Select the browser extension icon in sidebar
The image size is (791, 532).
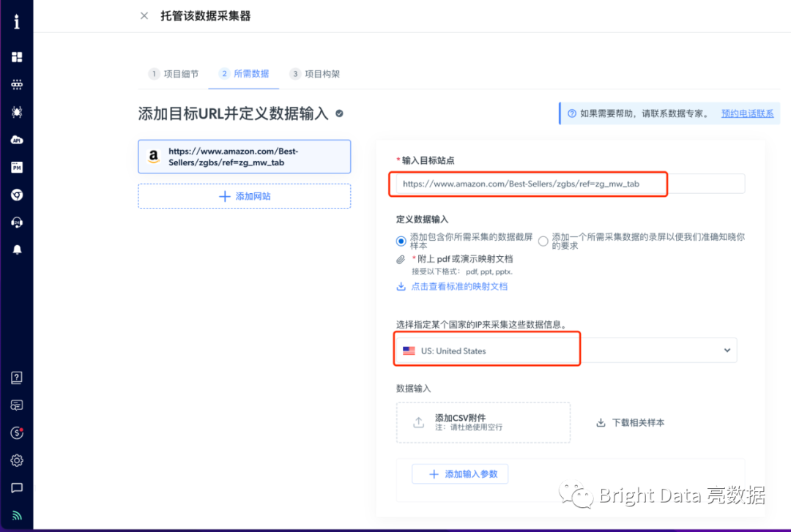coord(17,195)
